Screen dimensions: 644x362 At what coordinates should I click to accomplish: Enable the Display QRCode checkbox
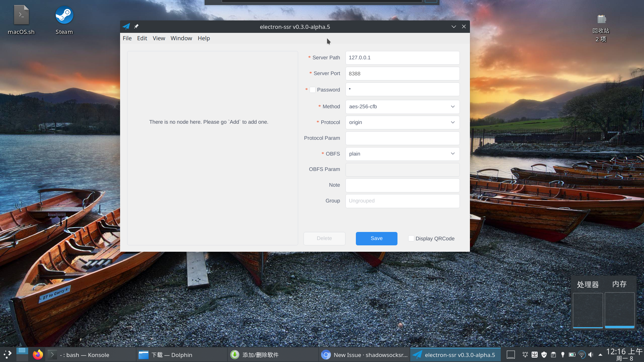coord(411,238)
